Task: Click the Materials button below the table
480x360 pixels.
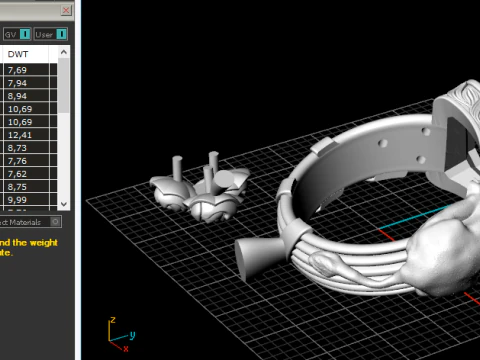Action: [x=31, y=222]
